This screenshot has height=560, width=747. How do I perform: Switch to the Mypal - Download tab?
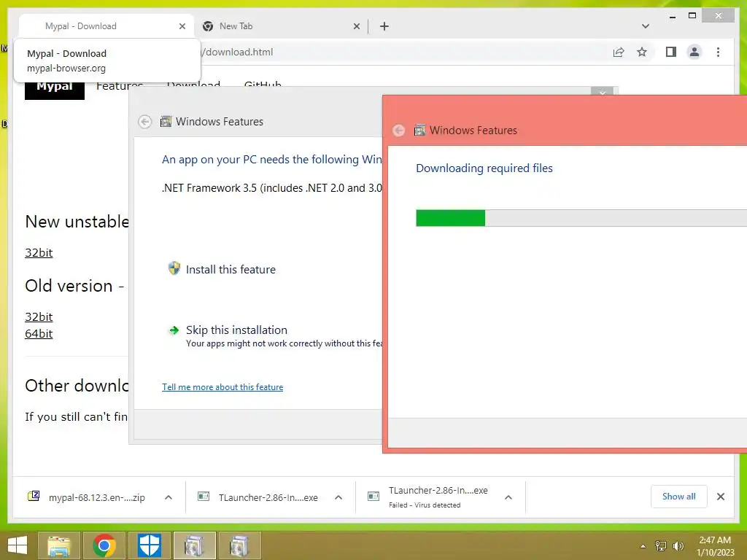107,26
